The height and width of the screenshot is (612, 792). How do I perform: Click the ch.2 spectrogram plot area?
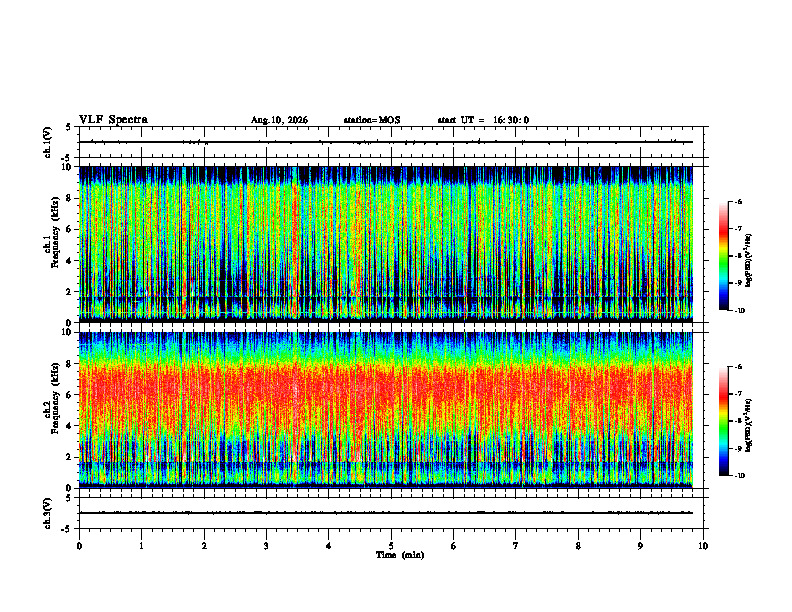(386, 410)
